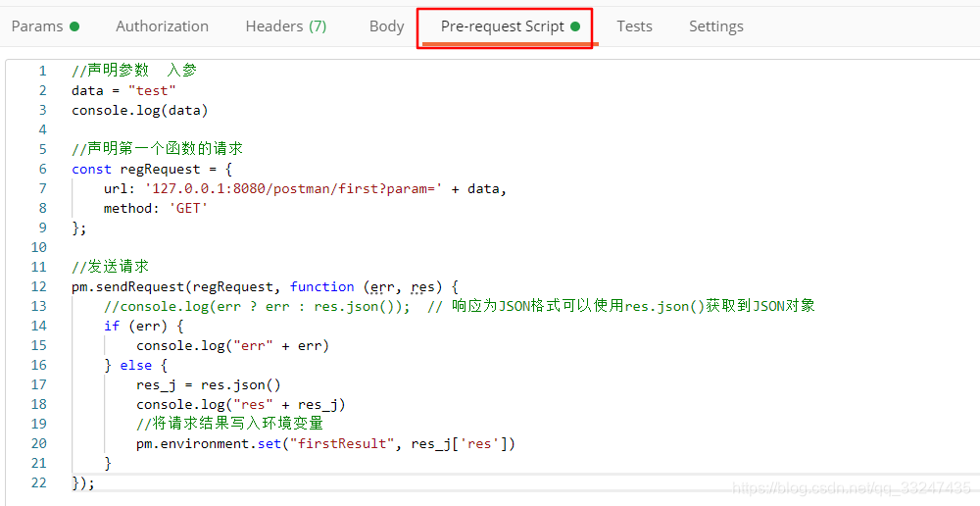The width and height of the screenshot is (980, 506).
Task: Click the console.log("err" + err) line
Action: pyautogui.click(x=232, y=345)
